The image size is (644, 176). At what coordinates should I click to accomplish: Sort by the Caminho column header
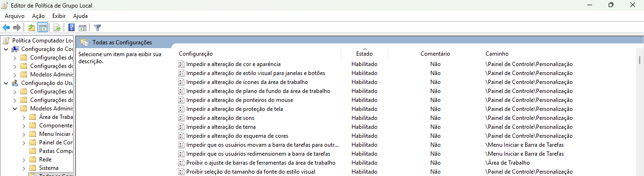point(497,54)
